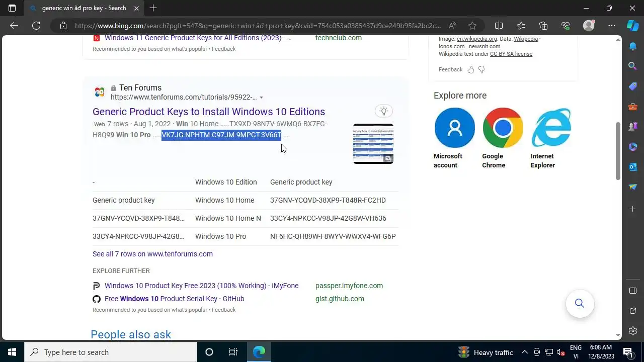This screenshot has width=644, height=362.
Task: Open the sidebar Microsoft 365 icon
Action: [633, 146]
